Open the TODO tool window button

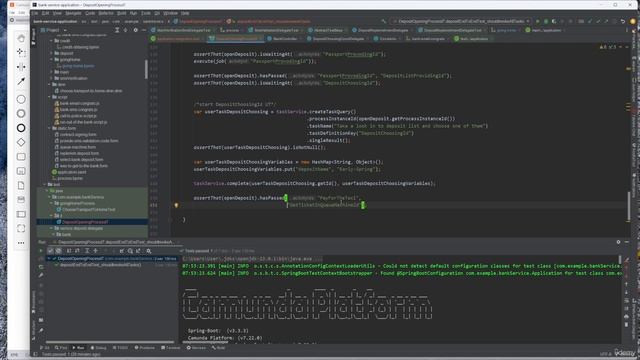tap(120, 348)
